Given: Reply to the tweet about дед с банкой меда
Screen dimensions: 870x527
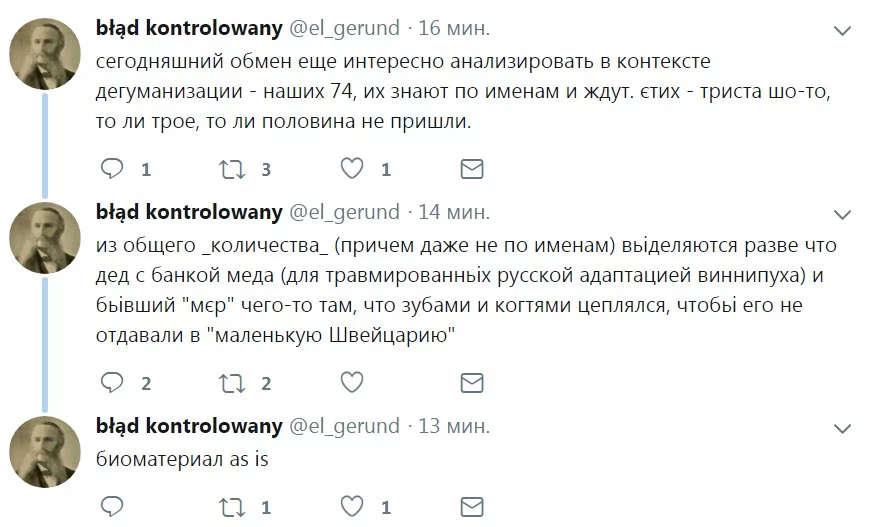Looking at the screenshot, I should [112, 382].
